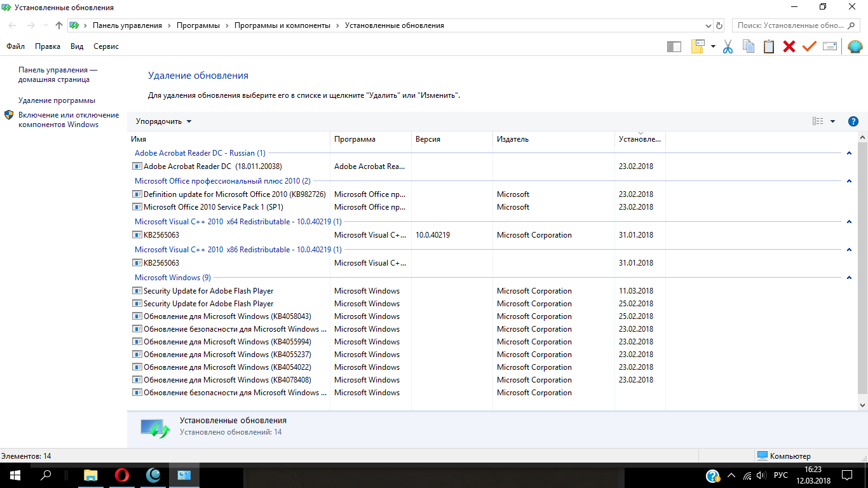Open the Windows Start menu
This screenshot has height=488, width=868.
click(15, 475)
